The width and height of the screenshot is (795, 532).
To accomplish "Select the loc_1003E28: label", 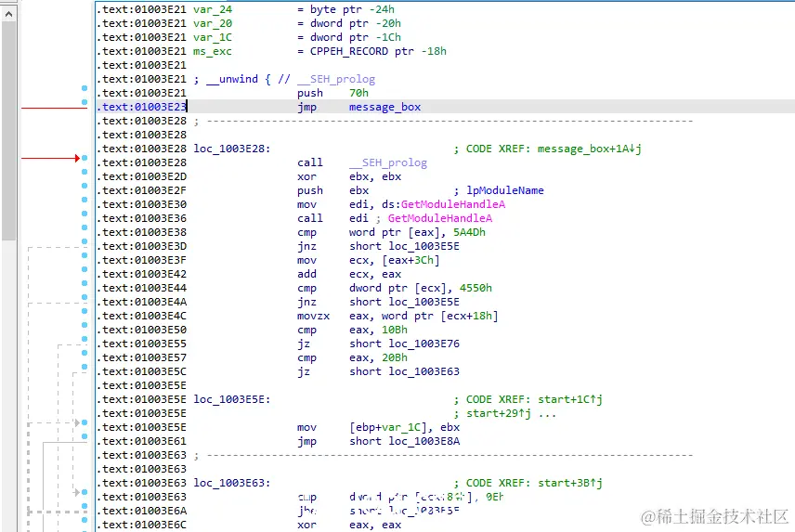I will tap(231, 149).
